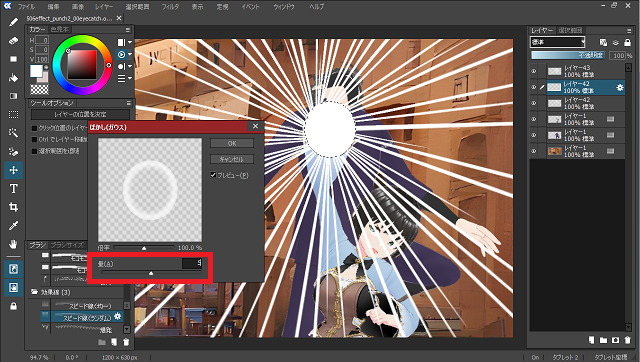Viewport: 640px width, 362px height.
Task: Toggle the first blue highlighted button below hand tool
Action: (x=13, y=269)
